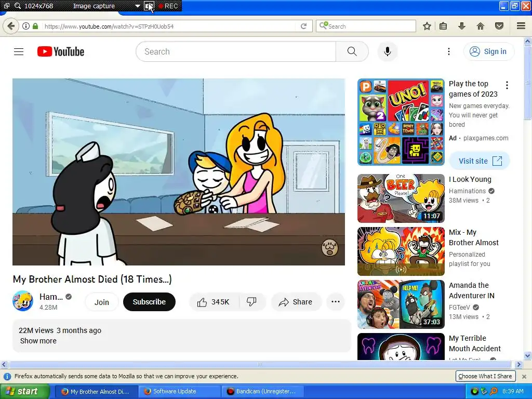Expand description with Show more
This screenshot has height=399, width=532.
point(38,341)
